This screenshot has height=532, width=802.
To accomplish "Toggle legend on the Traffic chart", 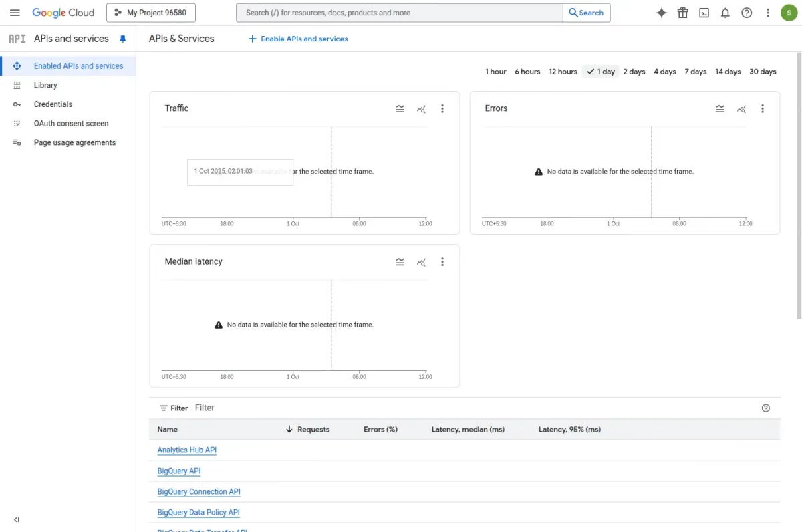I will [400, 108].
